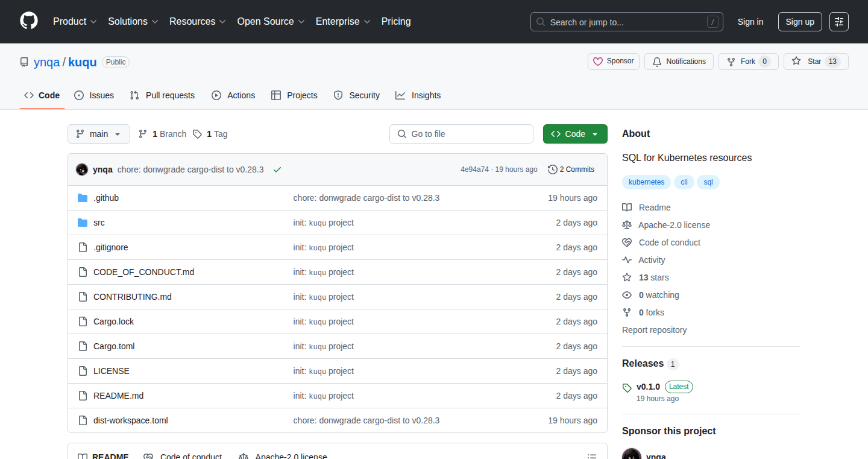The image size is (868, 459).
Task: Expand the Resources menu
Action: click(198, 22)
